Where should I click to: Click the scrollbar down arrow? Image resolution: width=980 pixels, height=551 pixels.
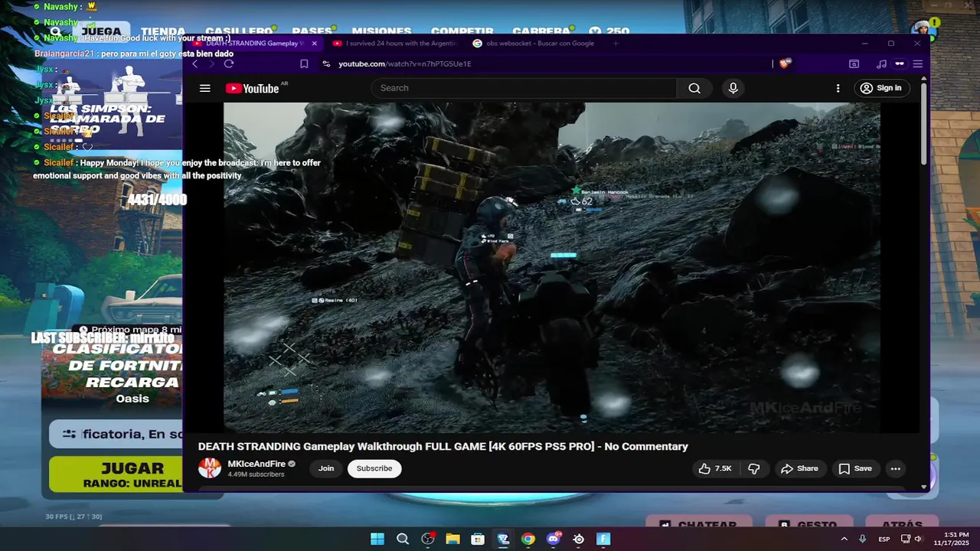point(923,487)
